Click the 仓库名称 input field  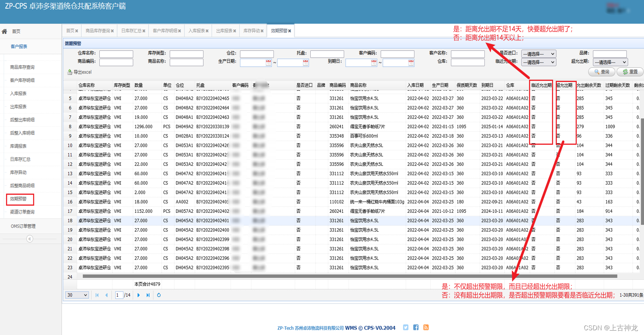[x=116, y=54]
